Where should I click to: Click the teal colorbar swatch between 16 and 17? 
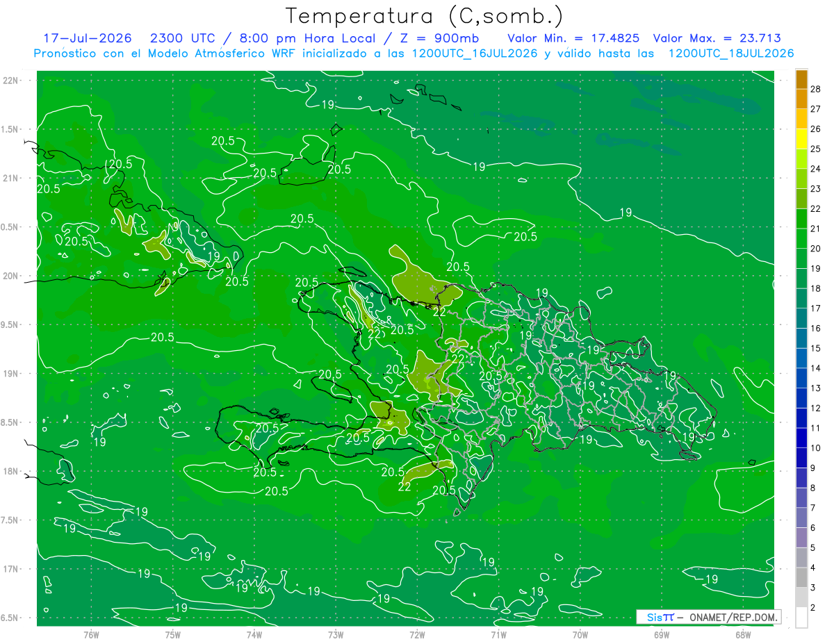click(x=801, y=318)
